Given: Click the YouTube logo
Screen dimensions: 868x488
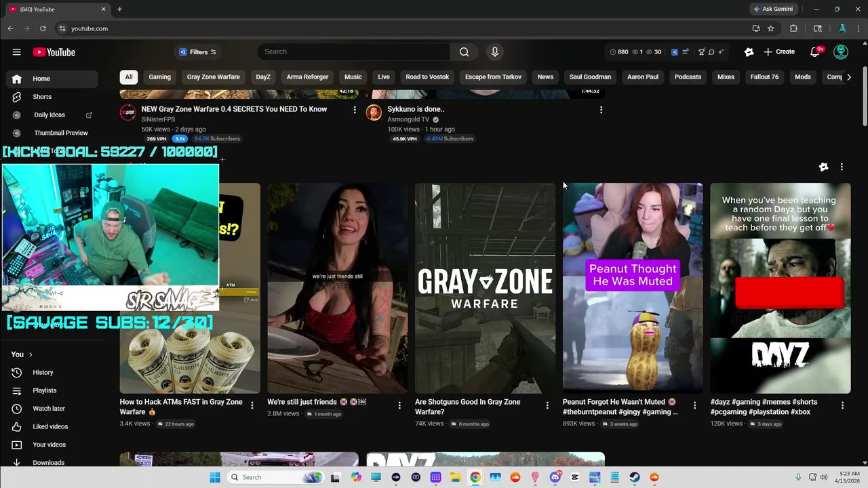Looking at the screenshot, I should [x=54, y=52].
